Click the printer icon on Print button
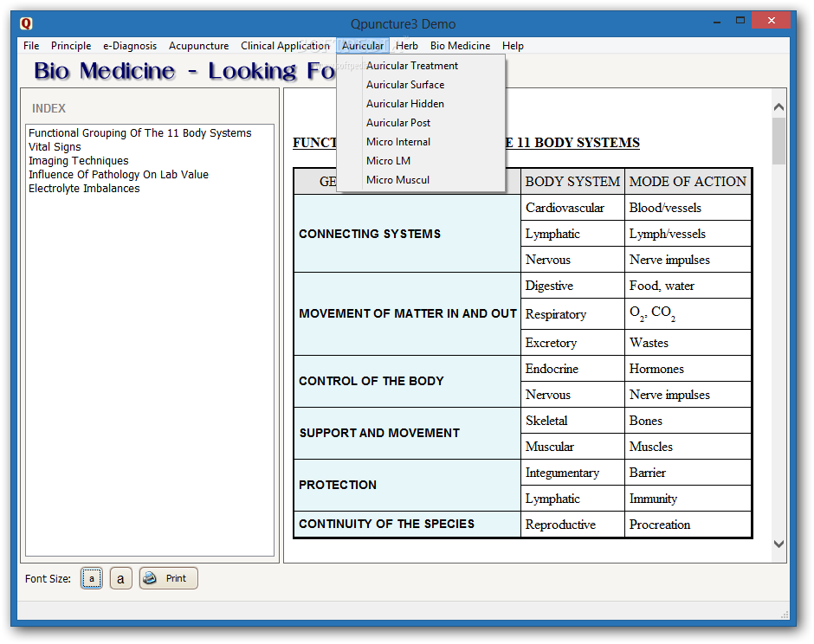 (150, 577)
